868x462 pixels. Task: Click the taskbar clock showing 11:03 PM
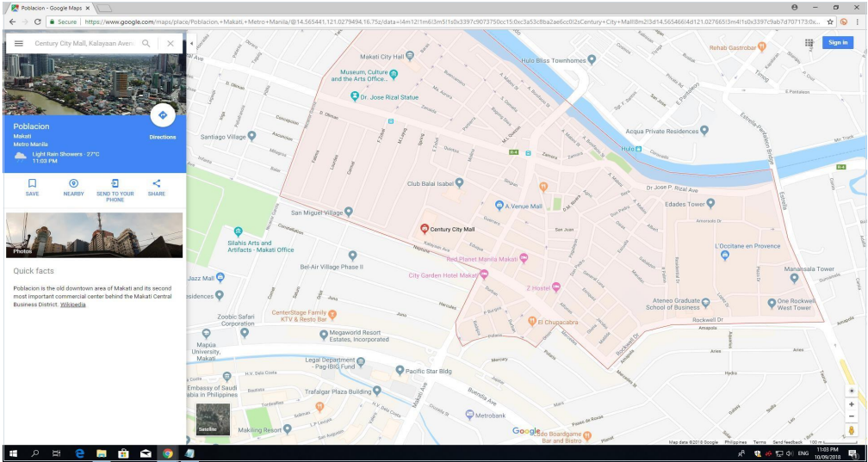coord(826,453)
